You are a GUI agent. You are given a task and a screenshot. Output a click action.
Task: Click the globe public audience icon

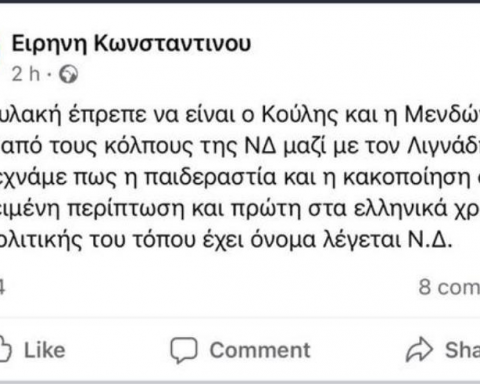(69, 74)
